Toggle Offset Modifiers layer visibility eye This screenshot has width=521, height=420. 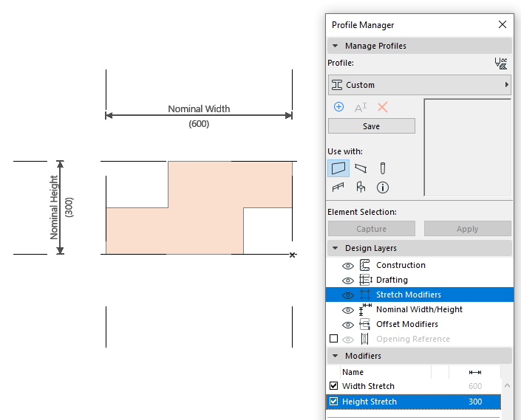pyautogui.click(x=348, y=325)
